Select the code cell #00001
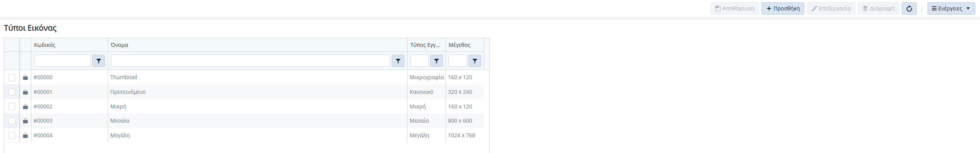 click(x=69, y=92)
